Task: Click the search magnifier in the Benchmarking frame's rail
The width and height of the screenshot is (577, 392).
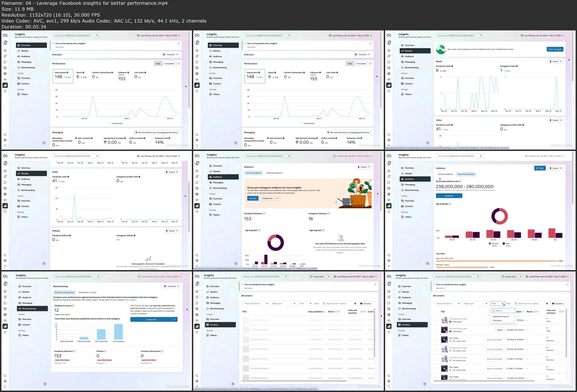Action: 5,376
